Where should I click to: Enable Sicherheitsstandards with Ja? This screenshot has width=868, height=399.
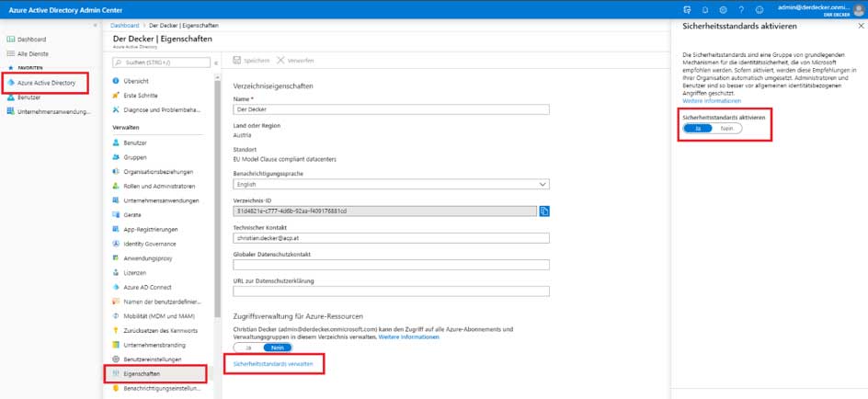pyautogui.click(x=698, y=129)
